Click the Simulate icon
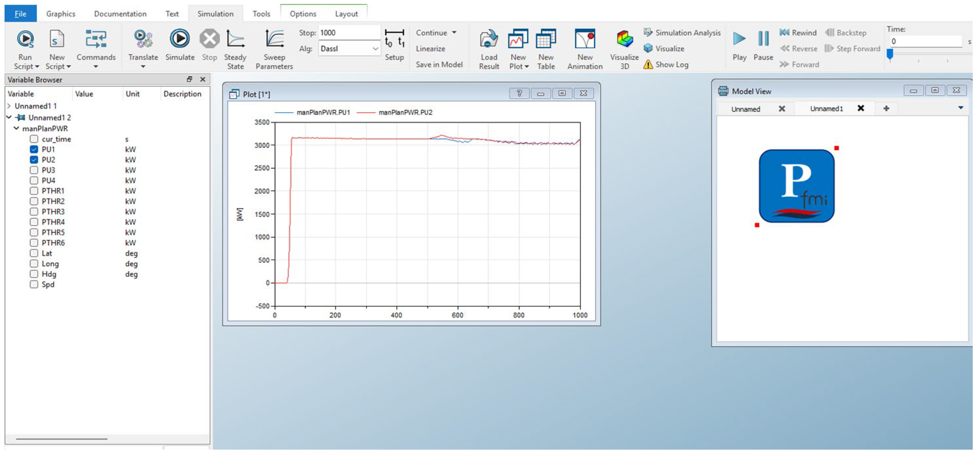This screenshot has width=980, height=456. point(180,39)
